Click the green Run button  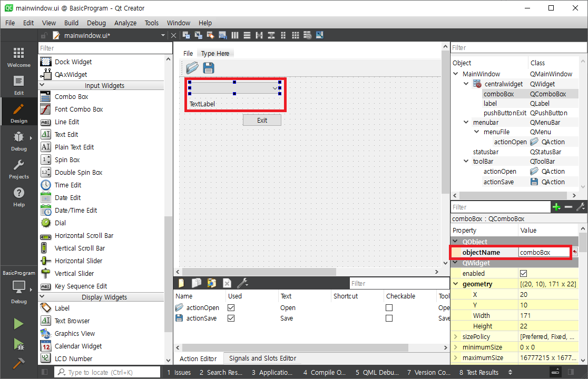coord(18,324)
